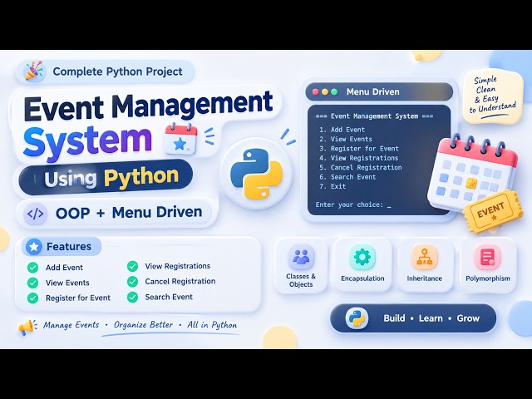
Task: Click the green check beside Cancel Registration
Action: (x=132, y=282)
